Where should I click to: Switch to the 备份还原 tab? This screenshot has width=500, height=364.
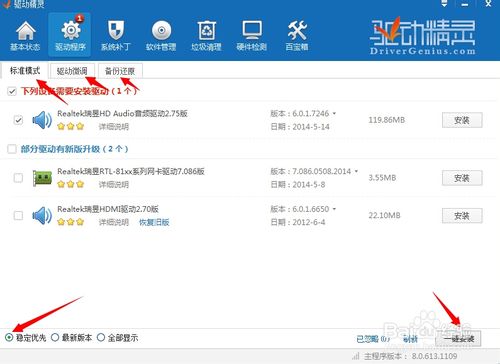[120, 71]
